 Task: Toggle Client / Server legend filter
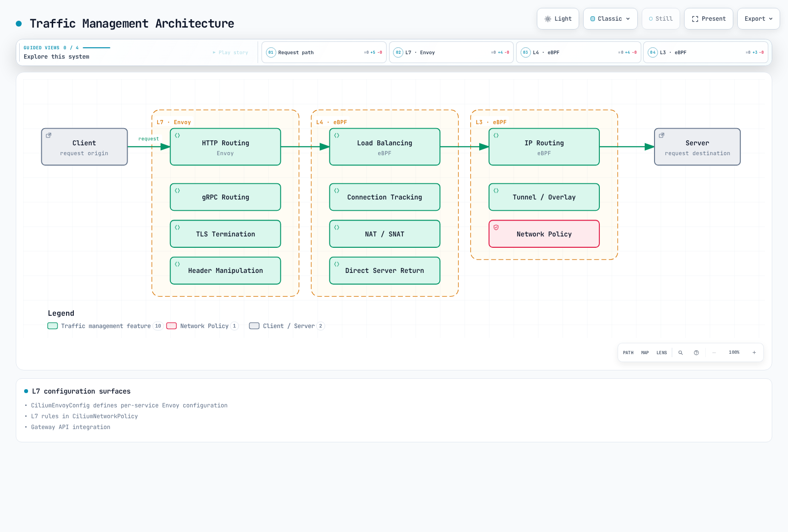click(x=287, y=326)
